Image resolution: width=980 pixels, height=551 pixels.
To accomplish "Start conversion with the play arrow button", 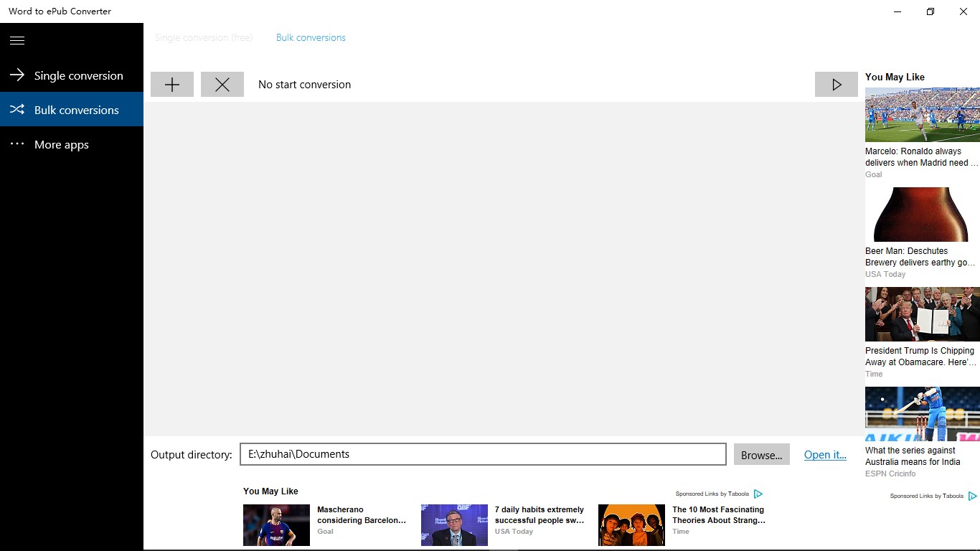I will pos(837,84).
